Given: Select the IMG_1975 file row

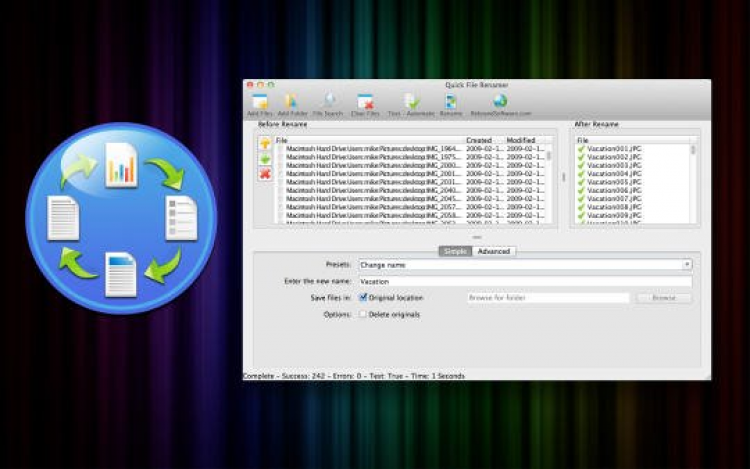Looking at the screenshot, I should point(411,157).
